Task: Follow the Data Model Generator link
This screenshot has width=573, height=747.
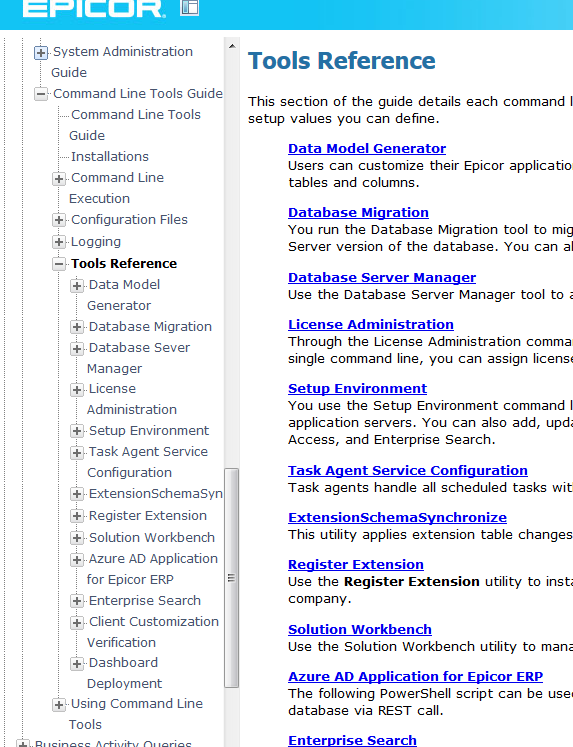Action: point(367,148)
